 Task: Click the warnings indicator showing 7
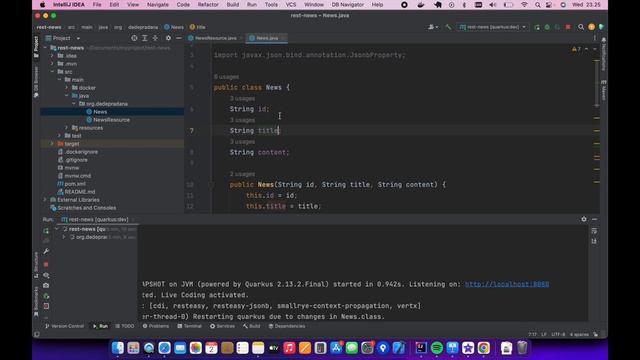[576, 49]
